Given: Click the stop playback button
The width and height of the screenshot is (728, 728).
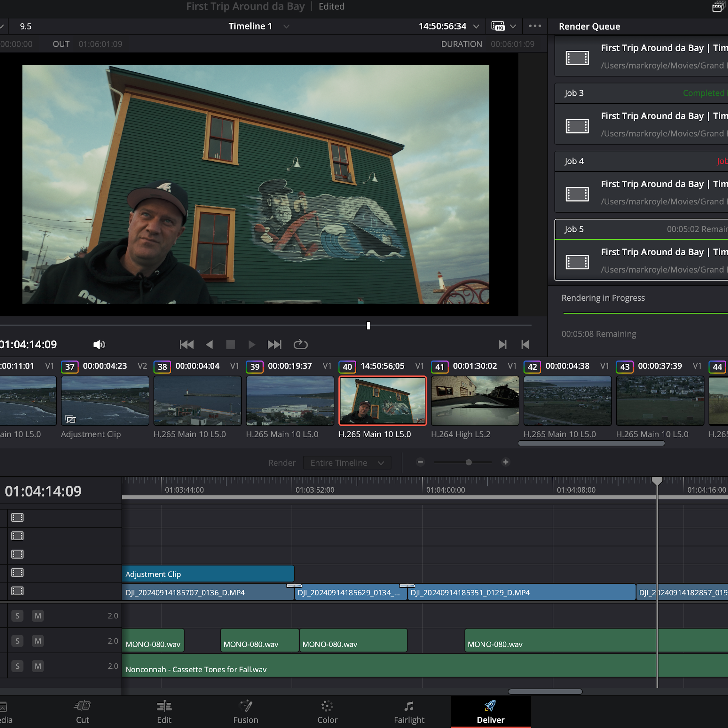Looking at the screenshot, I should pos(231,344).
